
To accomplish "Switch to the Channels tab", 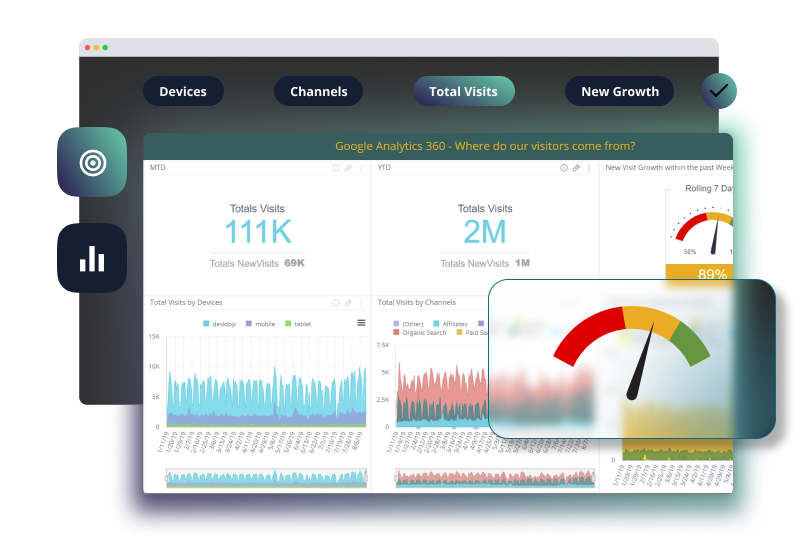I will [318, 91].
